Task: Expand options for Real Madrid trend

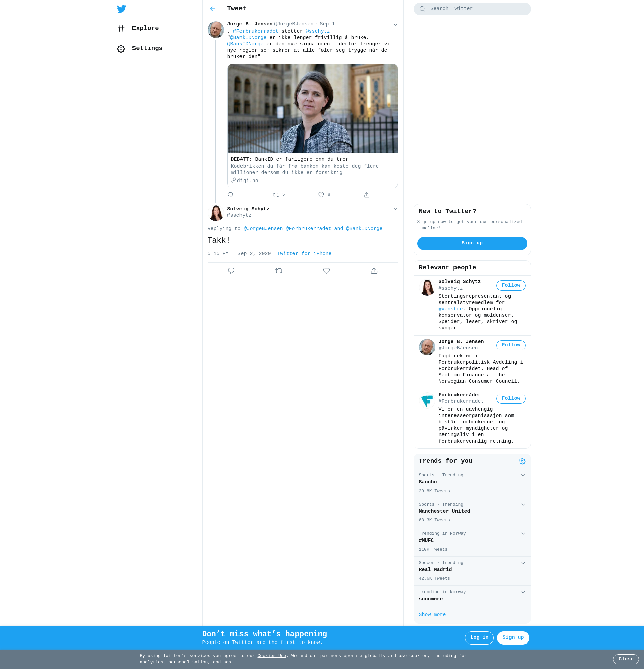Action: (523, 563)
